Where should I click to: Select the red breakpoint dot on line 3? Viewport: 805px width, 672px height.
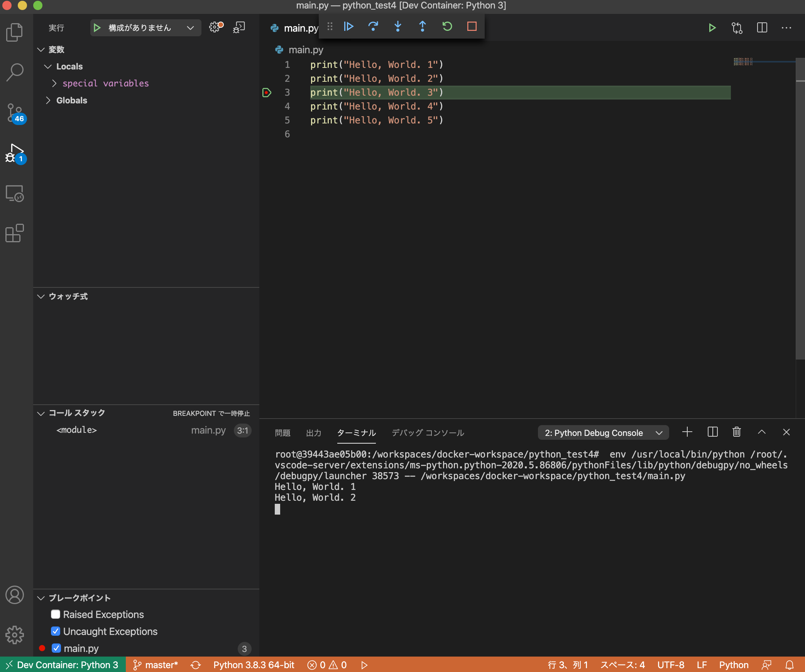[x=267, y=93]
